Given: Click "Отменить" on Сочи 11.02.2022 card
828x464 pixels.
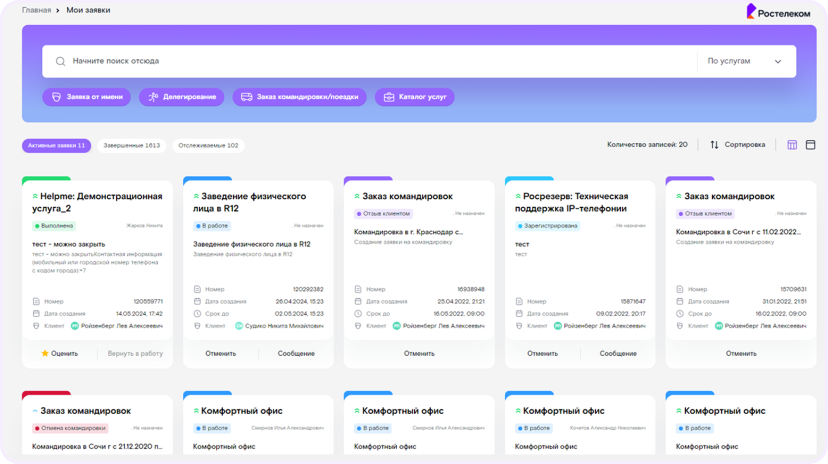Looking at the screenshot, I should 741,354.
